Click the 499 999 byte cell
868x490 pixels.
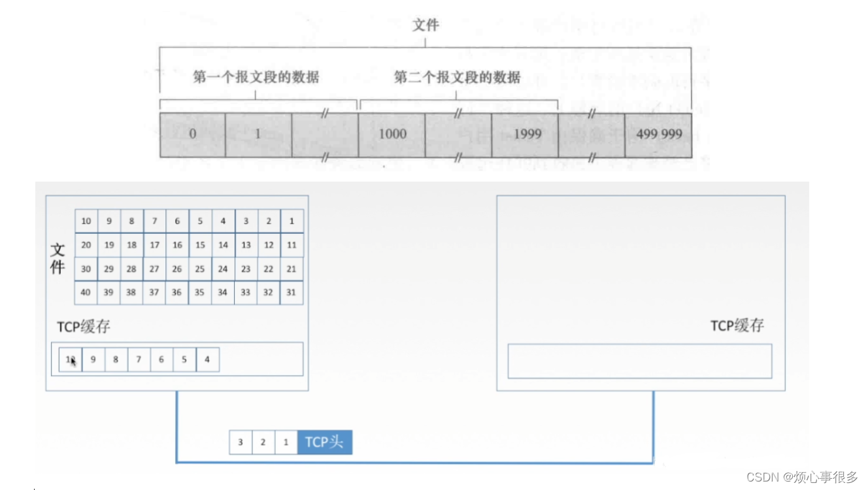pos(658,135)
